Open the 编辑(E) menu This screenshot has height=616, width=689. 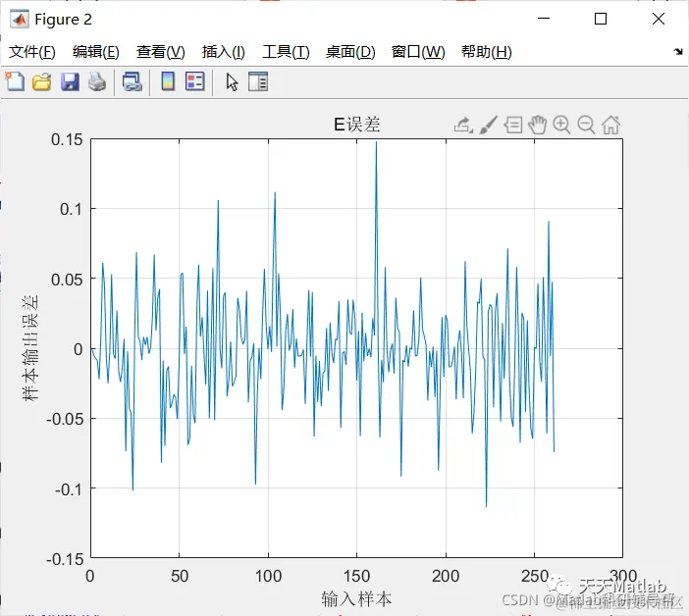(96, 52)
